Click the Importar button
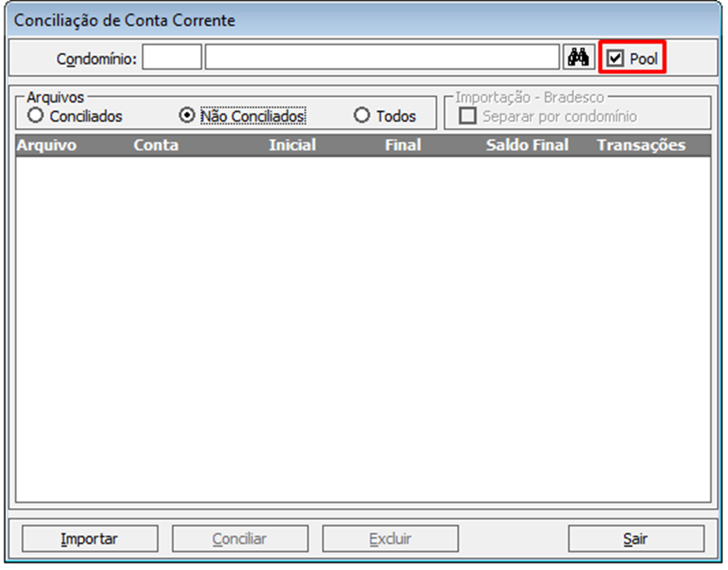This screenshot has width=728, height=570. point(90,539)
